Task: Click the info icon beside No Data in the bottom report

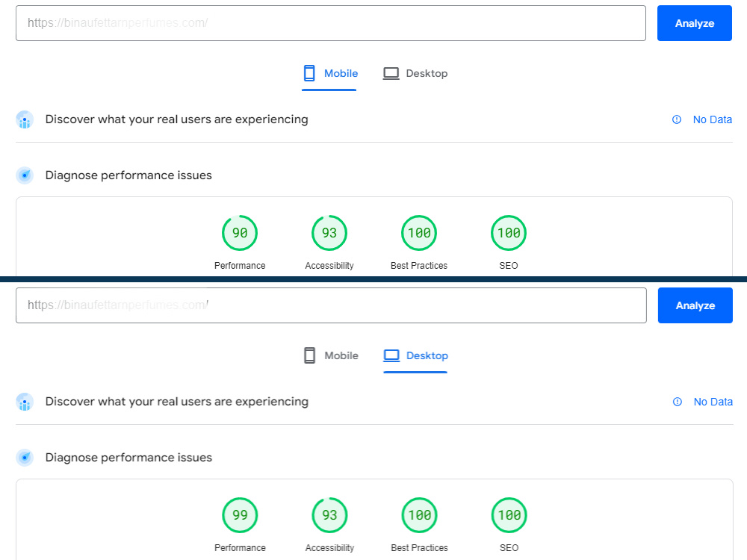Action: pos(677,402)
